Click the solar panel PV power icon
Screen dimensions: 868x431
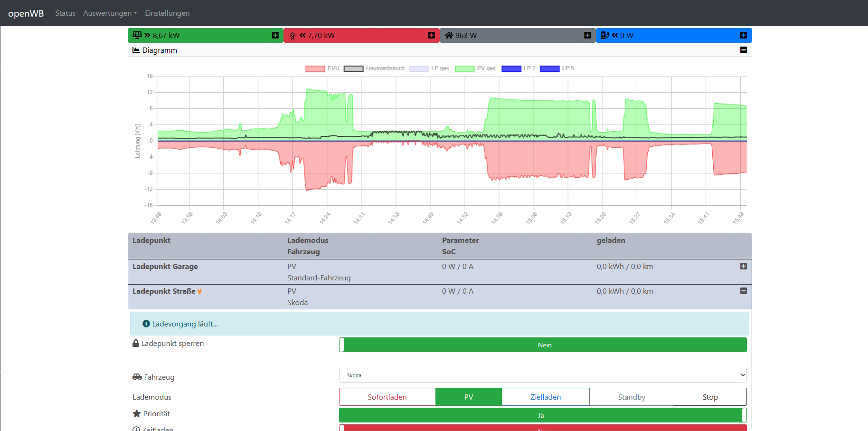click(x=137, y=35)
